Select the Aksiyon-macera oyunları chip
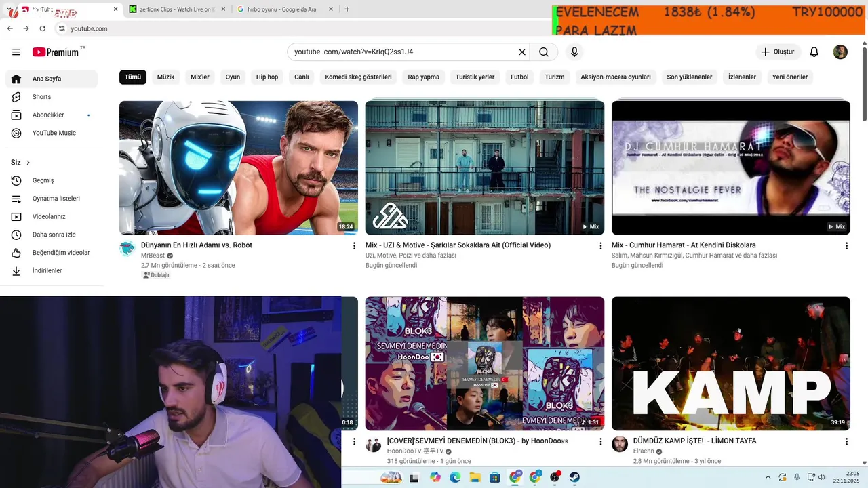Viewport: 868px width, 488px height. [616, 77]
